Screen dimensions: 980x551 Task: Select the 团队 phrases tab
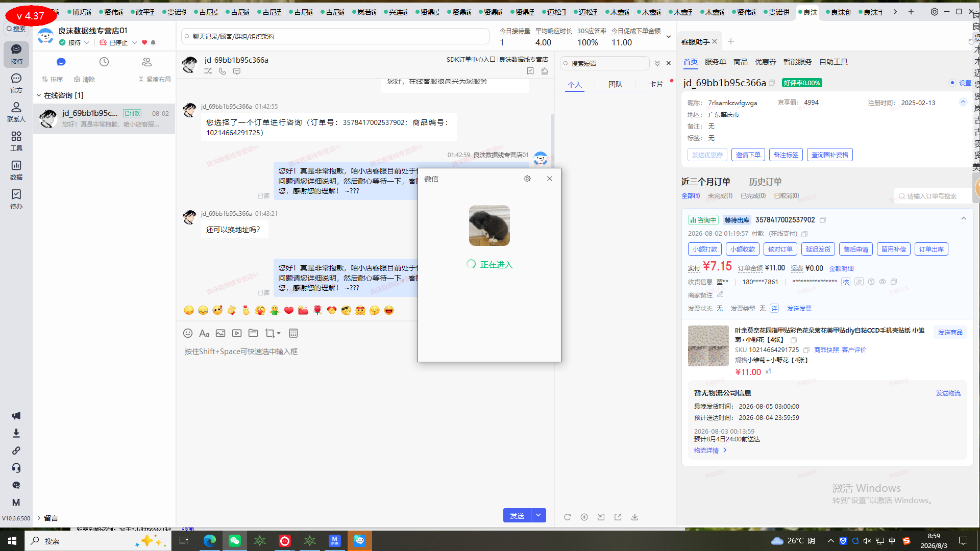pyautogui.click(x=616, y=84)
